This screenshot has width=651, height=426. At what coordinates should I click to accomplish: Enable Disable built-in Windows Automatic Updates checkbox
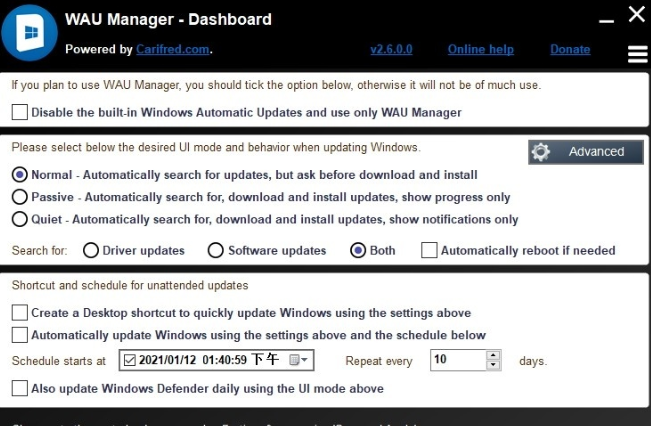(20, 112)
